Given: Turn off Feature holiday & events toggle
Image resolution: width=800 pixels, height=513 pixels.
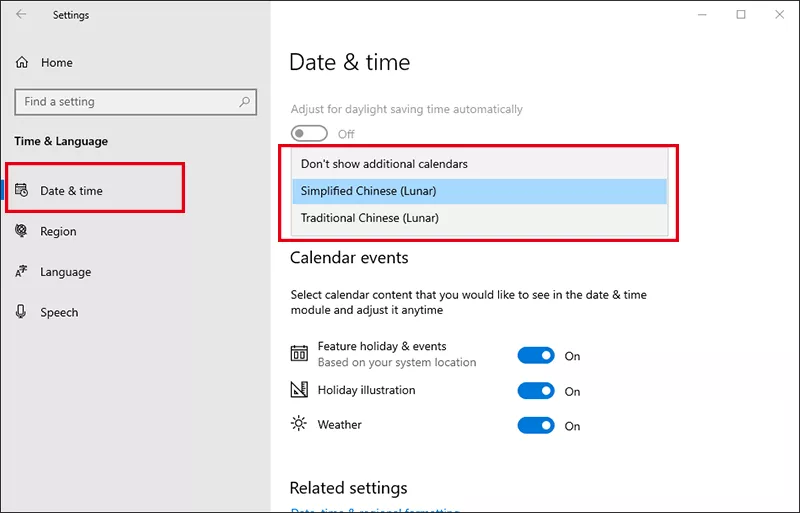Looking at the screenshot, I should point(536,356).
